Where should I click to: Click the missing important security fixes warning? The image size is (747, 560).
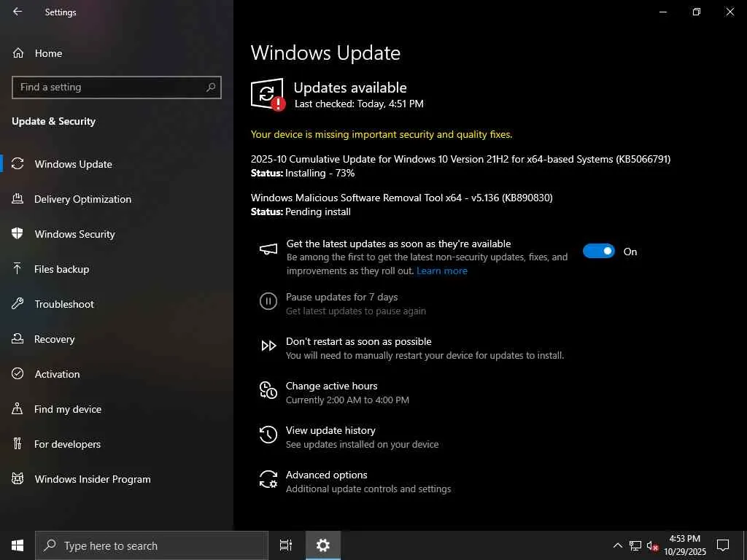[381, 134]
